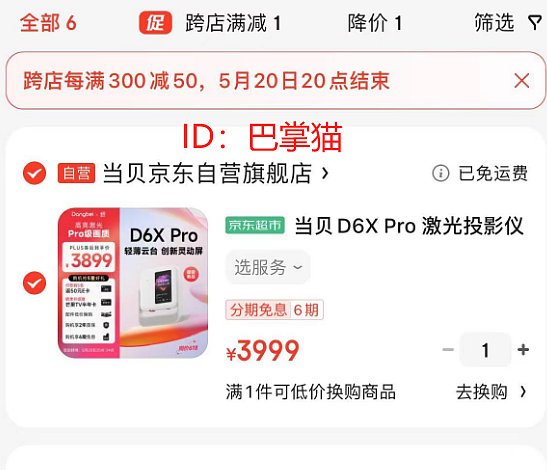
Task: Click the 自营 self-operated store badge
Action: (76, 173)
